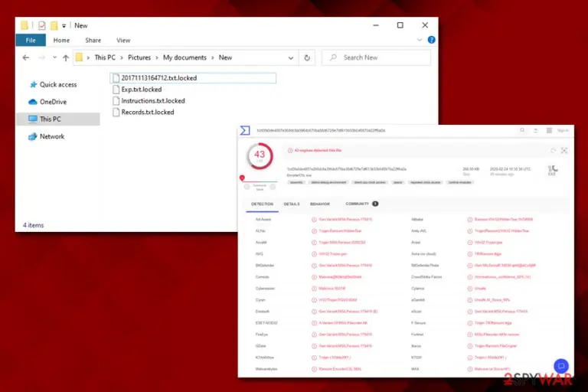Click Pictures in the breadcrumb path
Screen dimensions: 588x392
tap(139, 57)
